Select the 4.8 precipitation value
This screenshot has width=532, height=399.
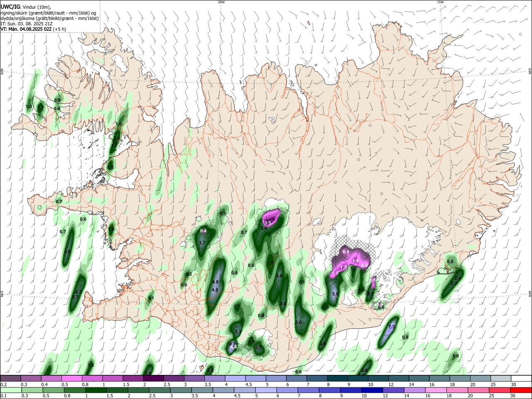click(x=215, y=282)
